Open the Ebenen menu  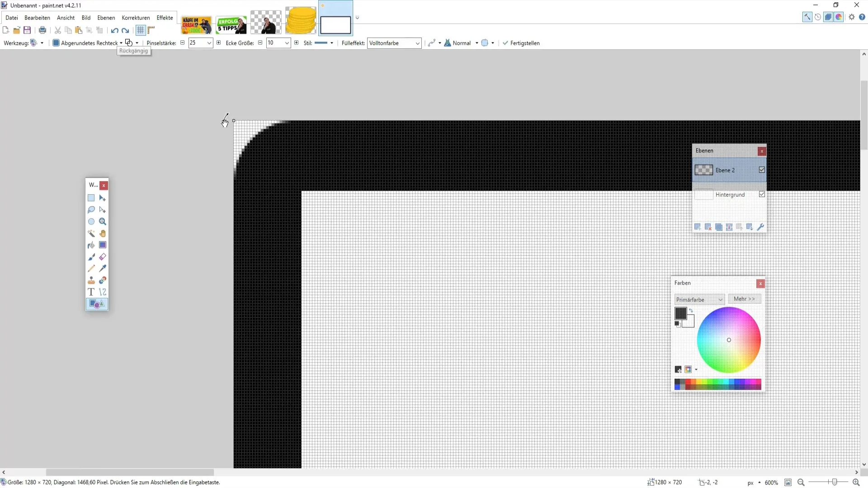coord(106,18)
